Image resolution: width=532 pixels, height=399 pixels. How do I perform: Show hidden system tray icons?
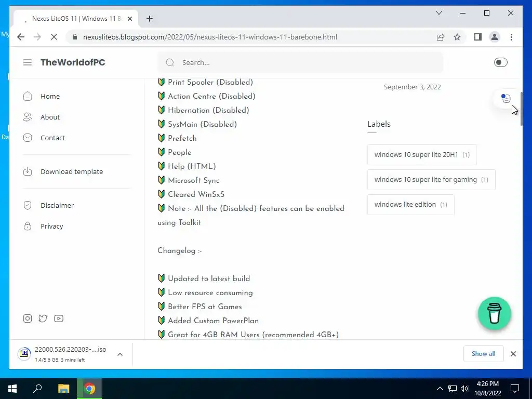coord(440,389)
